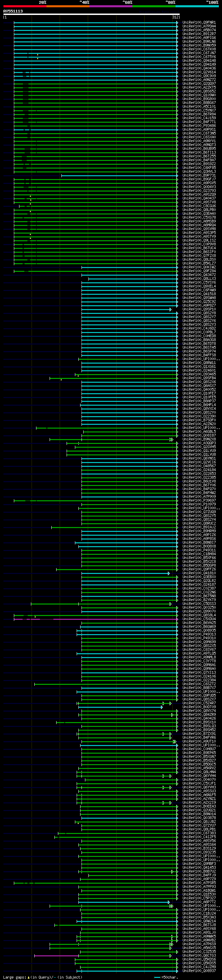Click the cyan =50char. scale swatch
The image size is (222, 980).
157,977
